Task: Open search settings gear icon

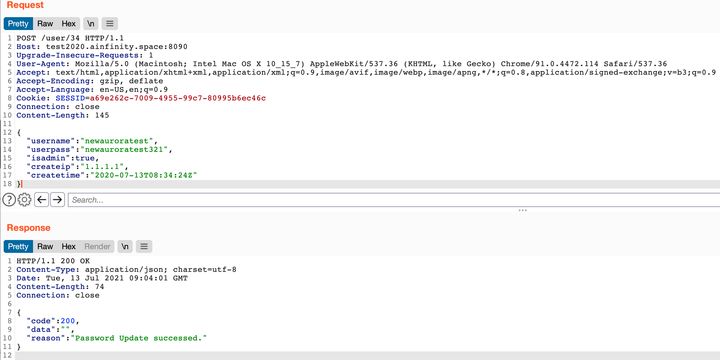Action: [24, 200]
